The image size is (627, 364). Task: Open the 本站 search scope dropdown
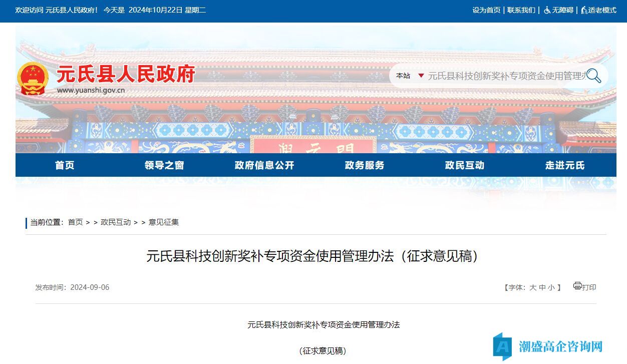(x=403, y=76)
